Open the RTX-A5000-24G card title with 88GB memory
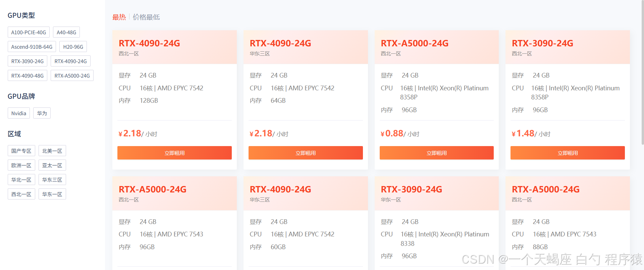Screen dimensions: 644x270 (x=545, y=189)
